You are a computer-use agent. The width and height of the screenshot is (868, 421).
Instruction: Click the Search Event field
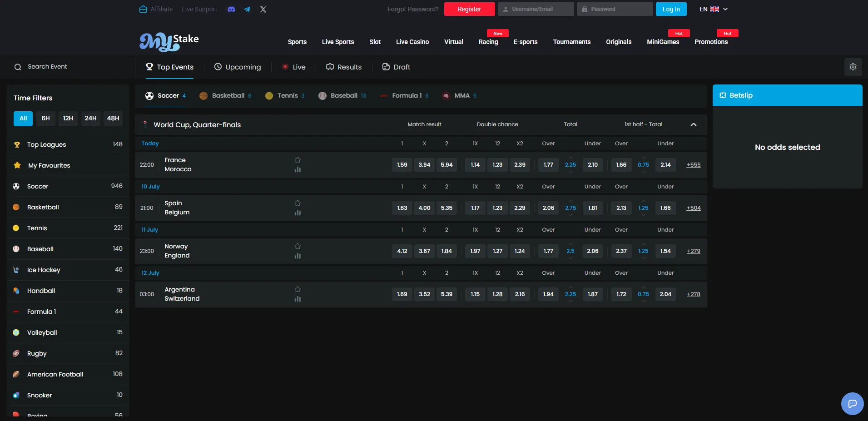point(68,67)
